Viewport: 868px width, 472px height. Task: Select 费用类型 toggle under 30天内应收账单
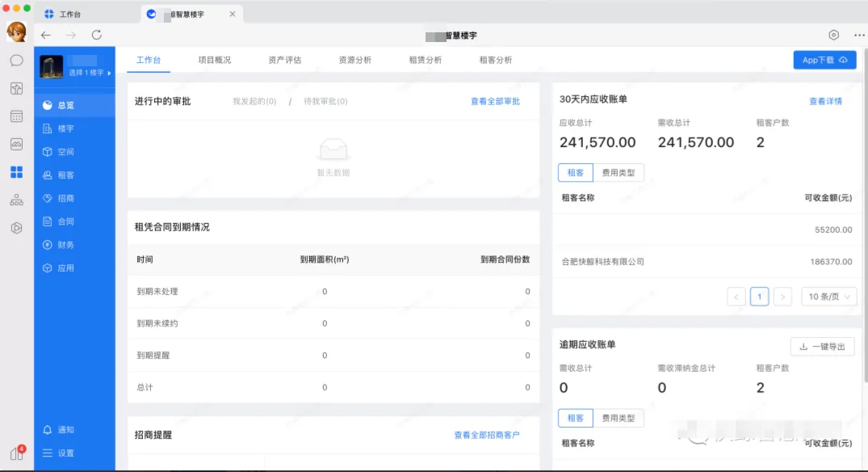(x=619, y=172)
